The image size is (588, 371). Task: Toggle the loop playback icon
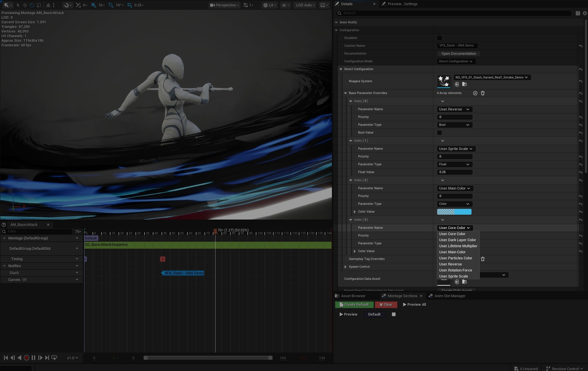[54, 358]
